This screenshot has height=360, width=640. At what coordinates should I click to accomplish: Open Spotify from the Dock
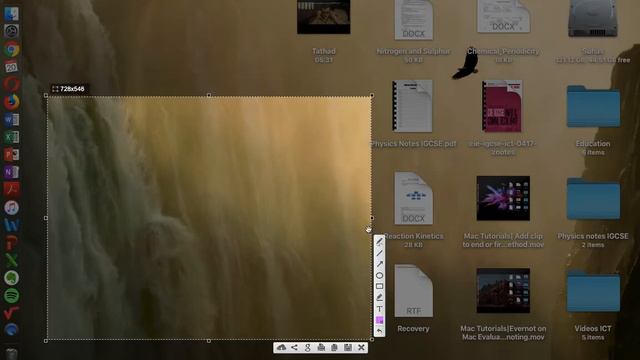click(11, 296)
